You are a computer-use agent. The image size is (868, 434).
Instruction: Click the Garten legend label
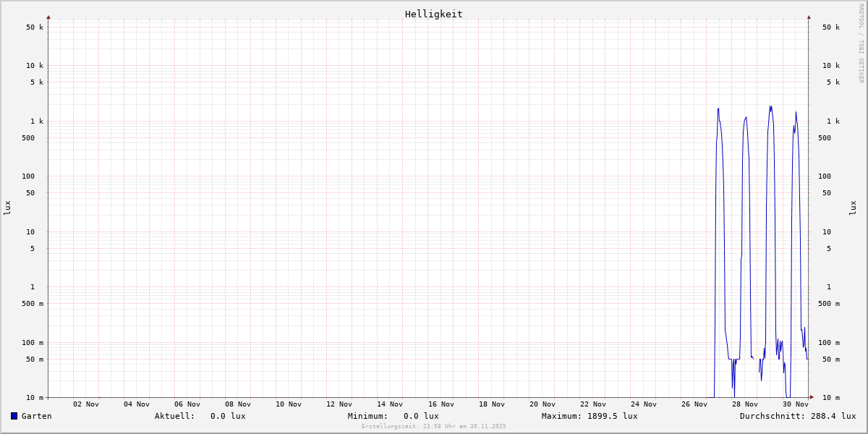36,416
